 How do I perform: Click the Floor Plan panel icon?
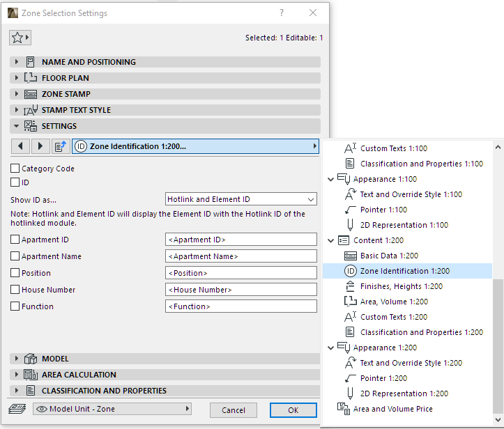[31, 78]
